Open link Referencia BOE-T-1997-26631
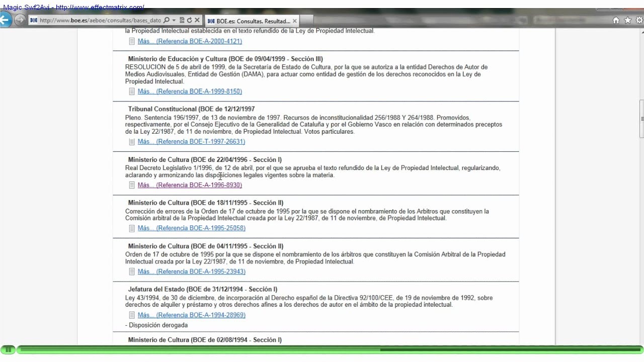This screenshot has width=644, height=362. click(191, 142)
